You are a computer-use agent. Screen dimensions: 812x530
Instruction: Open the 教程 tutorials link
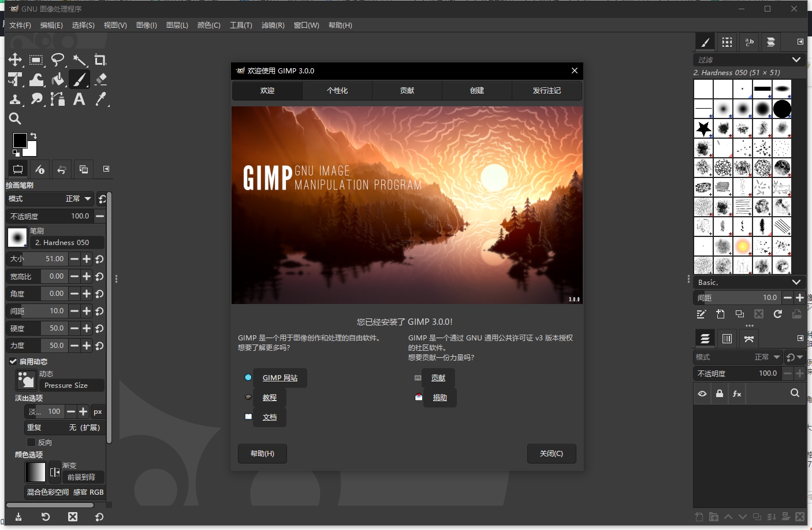tap(270, 398)
